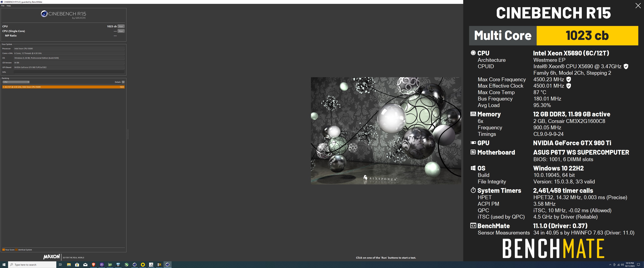Open the CPU ranking dropdown

coord(16,82)
